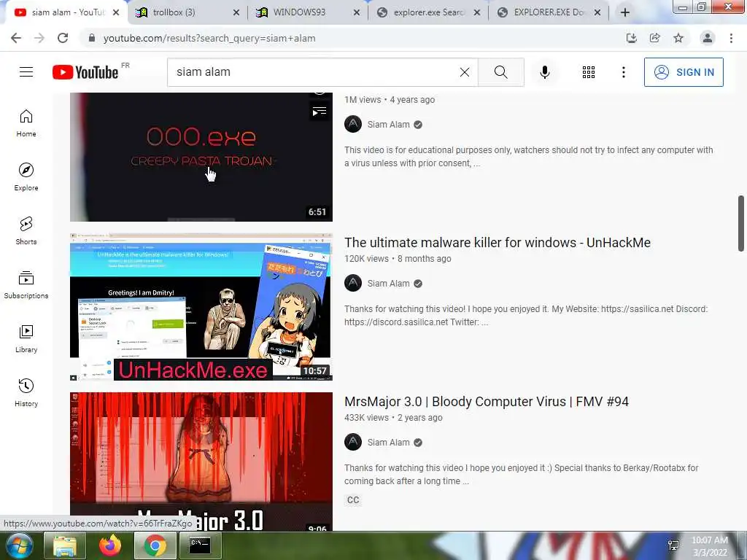Switch to the EXPLORER.EXE Download tab
This screenshot has height=560, width=747.
tap(548, 12)
